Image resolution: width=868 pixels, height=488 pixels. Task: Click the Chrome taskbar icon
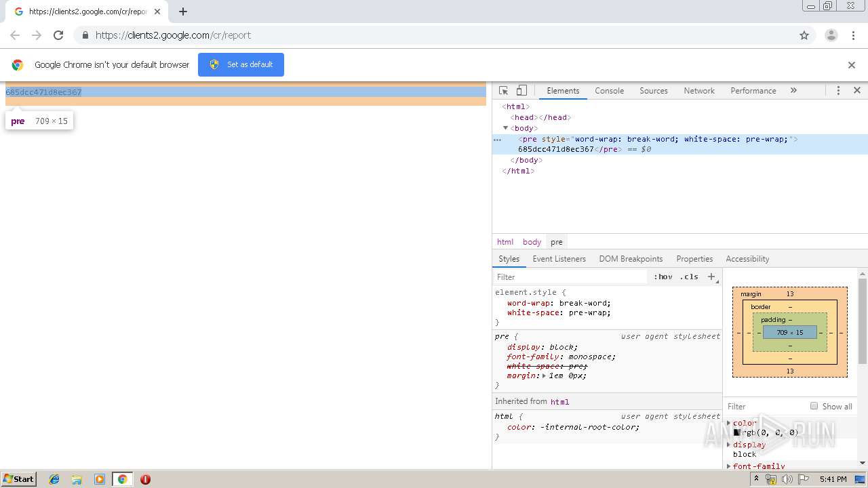122,479
